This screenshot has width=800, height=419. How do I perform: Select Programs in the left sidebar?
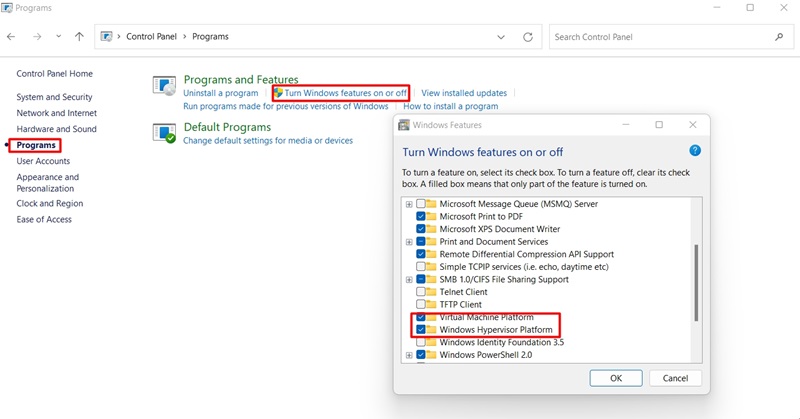(36, 145)
